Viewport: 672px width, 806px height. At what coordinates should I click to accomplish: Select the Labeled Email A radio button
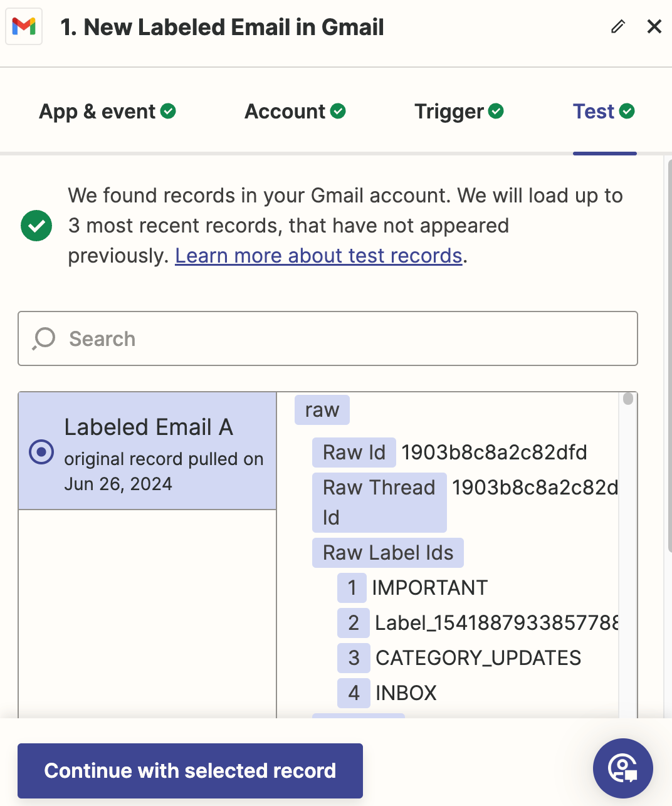point(41,452)
